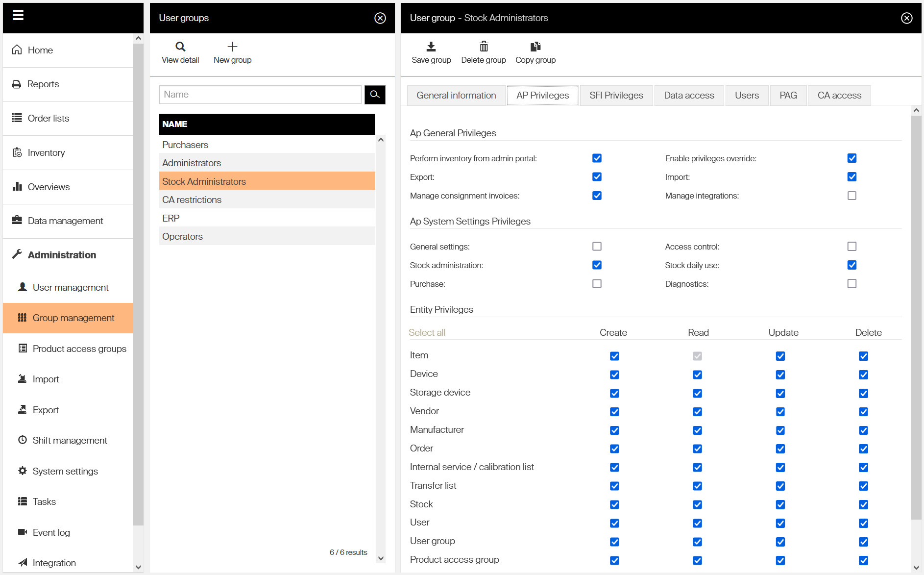Toggle the Device Delete privilege checkbox

(863, 375)
